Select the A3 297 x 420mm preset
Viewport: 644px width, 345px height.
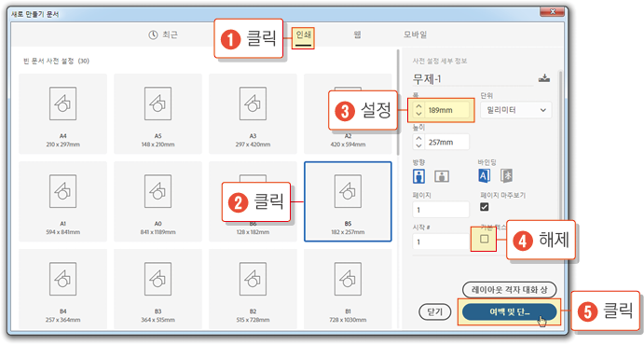(x=253, y=114)
